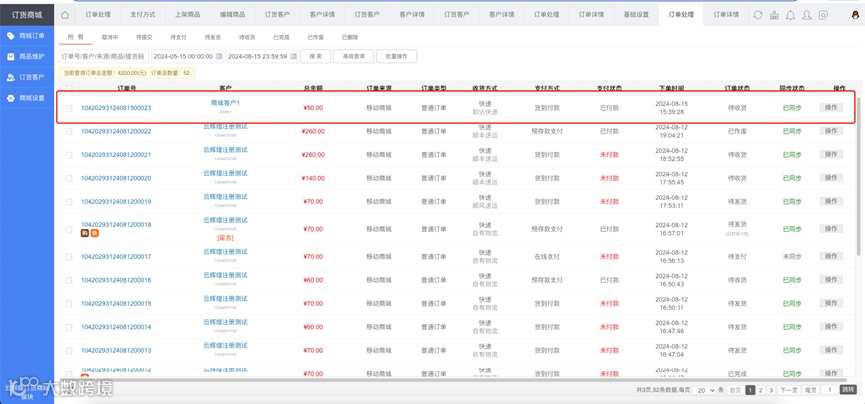Switch to the 待收货 status tab
This screenshot has width=865, height=404.
[247, 38]
